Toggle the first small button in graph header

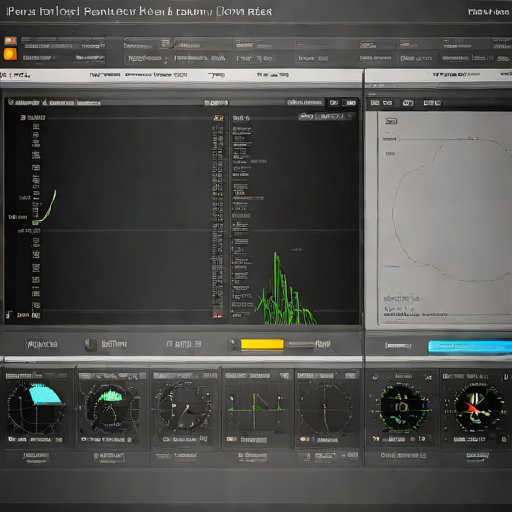[x=334, y=103]
